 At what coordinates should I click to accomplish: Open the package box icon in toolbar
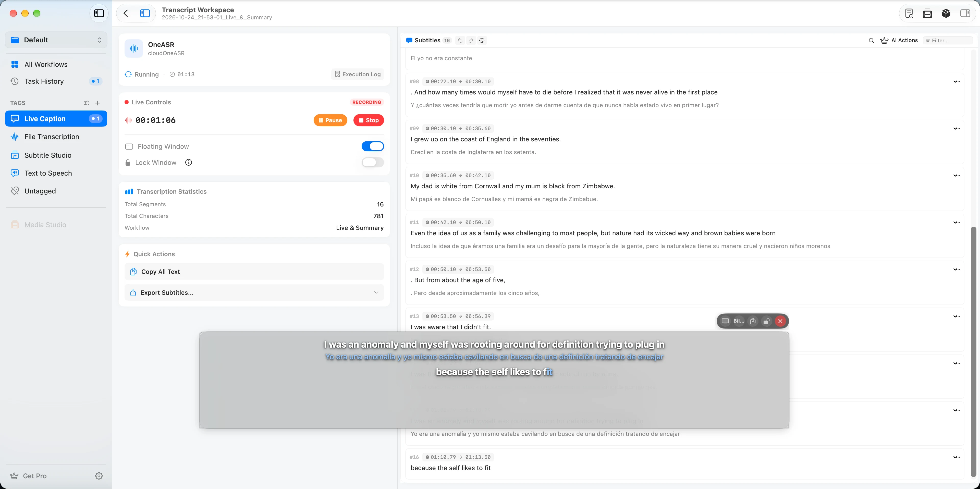click(x=946, y=13)
